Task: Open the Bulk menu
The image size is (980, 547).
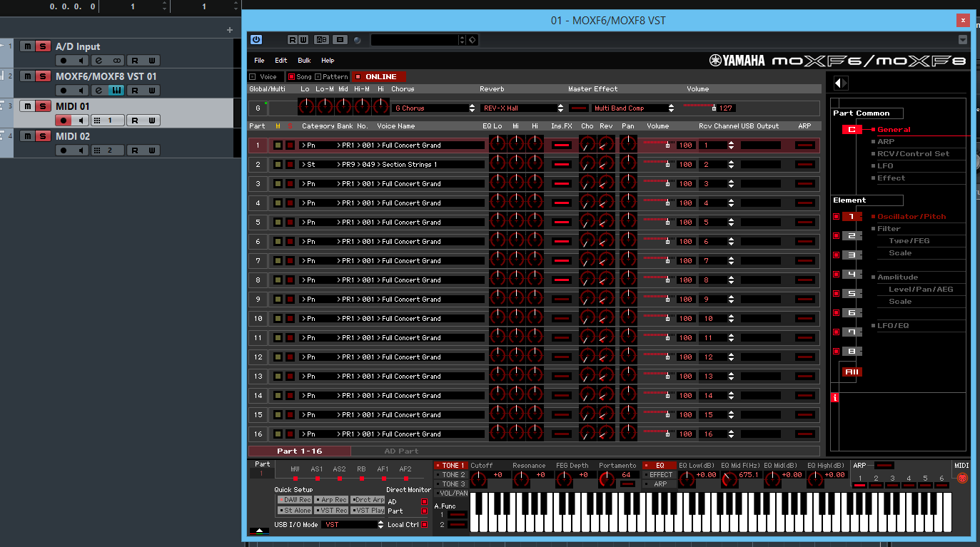Action: tap(305, 61)
